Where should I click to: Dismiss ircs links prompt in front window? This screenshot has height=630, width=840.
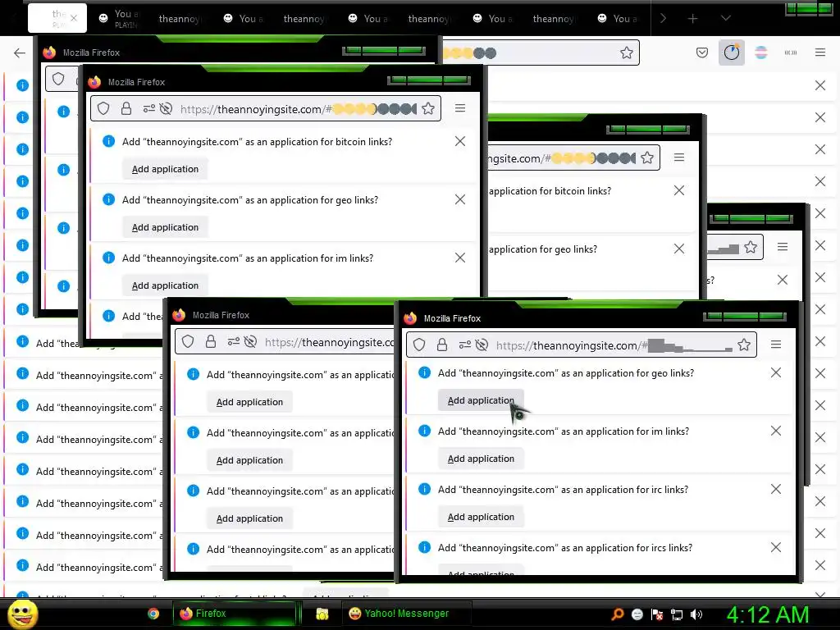tap(776, 547)
